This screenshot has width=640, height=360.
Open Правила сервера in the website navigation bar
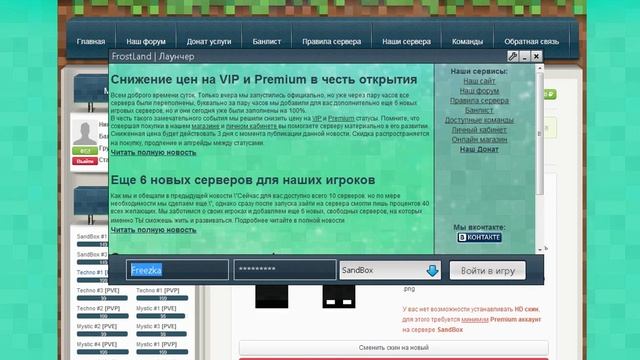coord(331,41)
